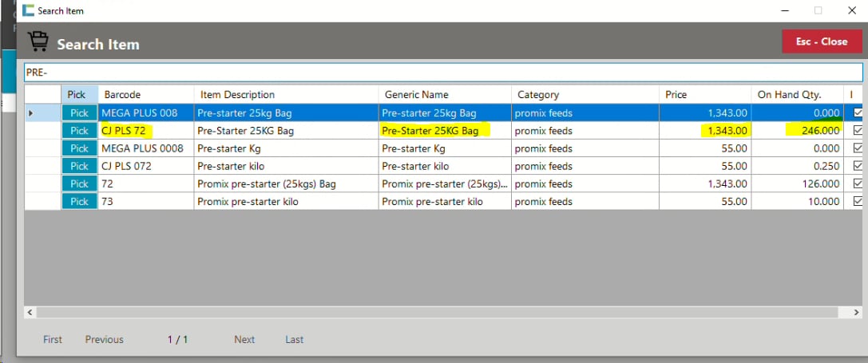The height and width of the screenshot is (363, 868).
Task: Click in the search text field
Action: click(x=443, y=73)
